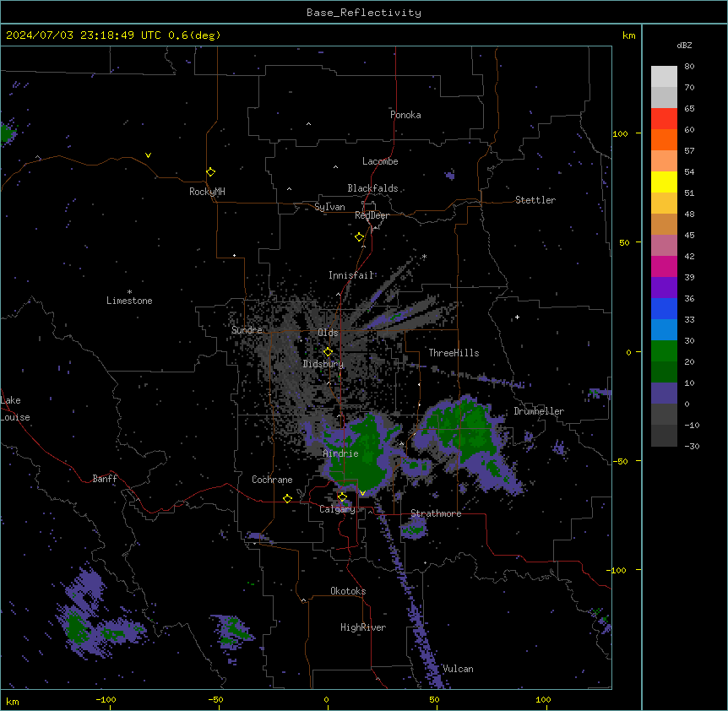Select the light-blue 33-30 dBZ legend swatch

[664, 330]
